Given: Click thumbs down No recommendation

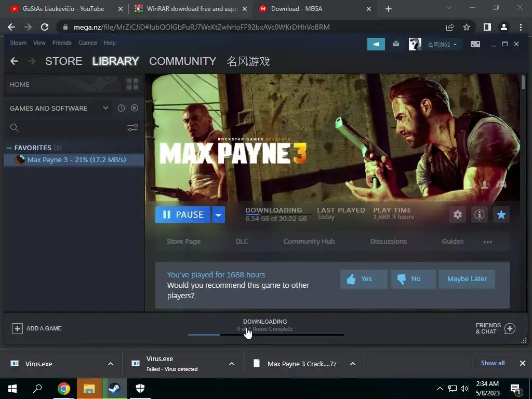Looking at the screenshot, I should (x=413, y=279).
